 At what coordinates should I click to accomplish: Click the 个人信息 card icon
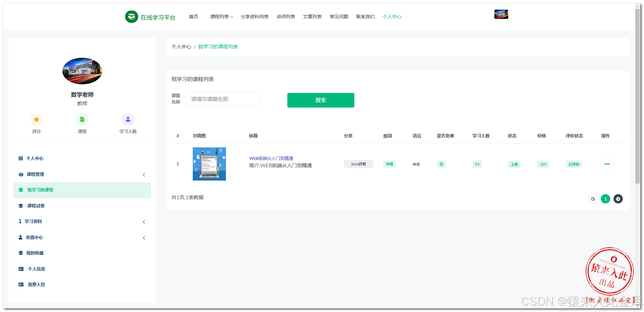click(21, 269)
